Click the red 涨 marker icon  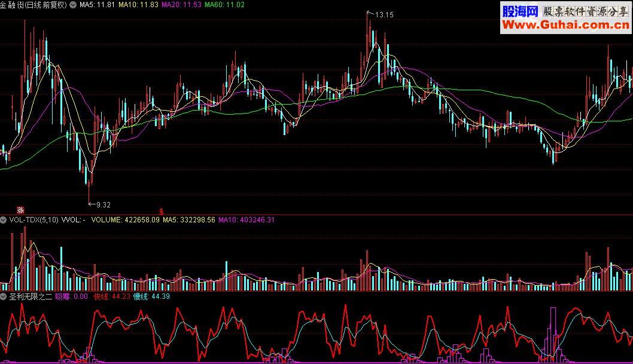[x=20, y=210]
